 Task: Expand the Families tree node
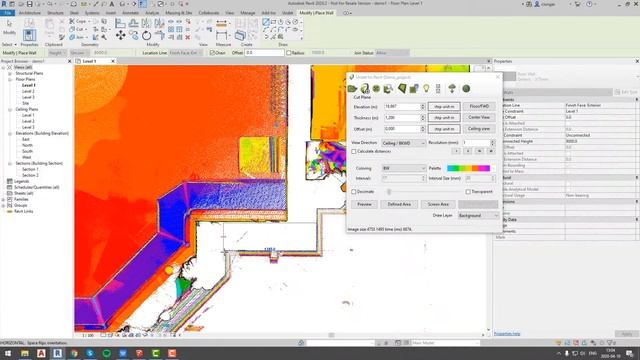click(x=3, y=199)
